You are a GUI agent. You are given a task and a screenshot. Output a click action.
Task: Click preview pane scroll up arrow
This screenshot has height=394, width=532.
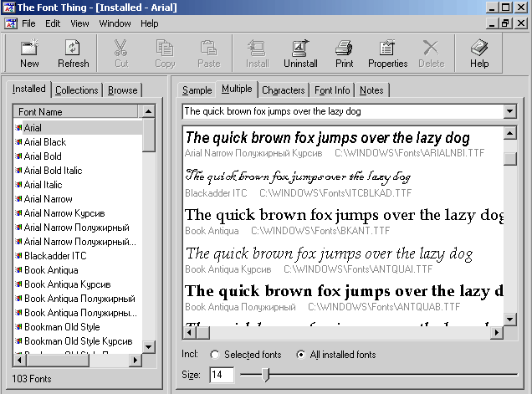pyautogui.click(x=510, y=133)
